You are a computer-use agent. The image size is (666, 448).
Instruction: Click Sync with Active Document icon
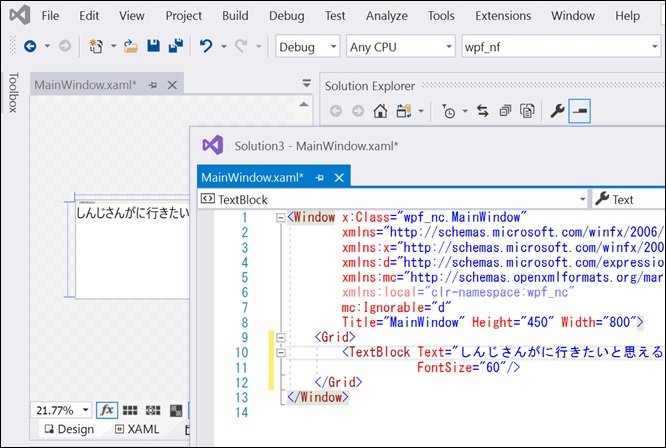click(483, 111)
